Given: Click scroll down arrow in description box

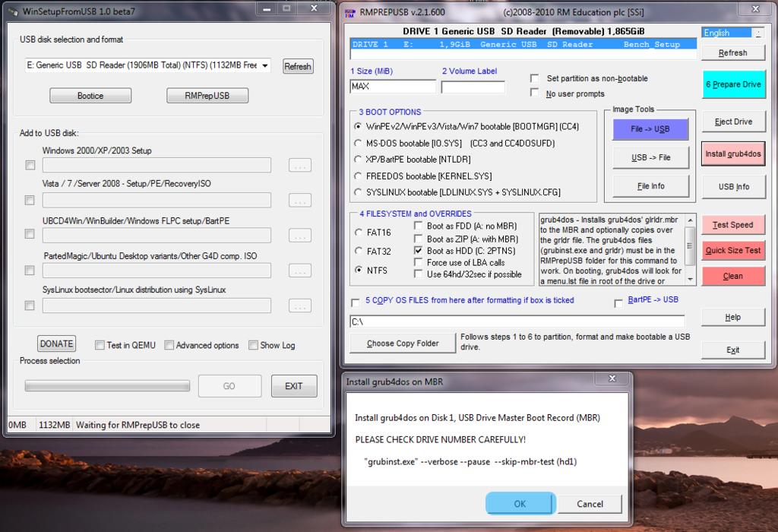Looking at the screenshot, I should 690,280.
